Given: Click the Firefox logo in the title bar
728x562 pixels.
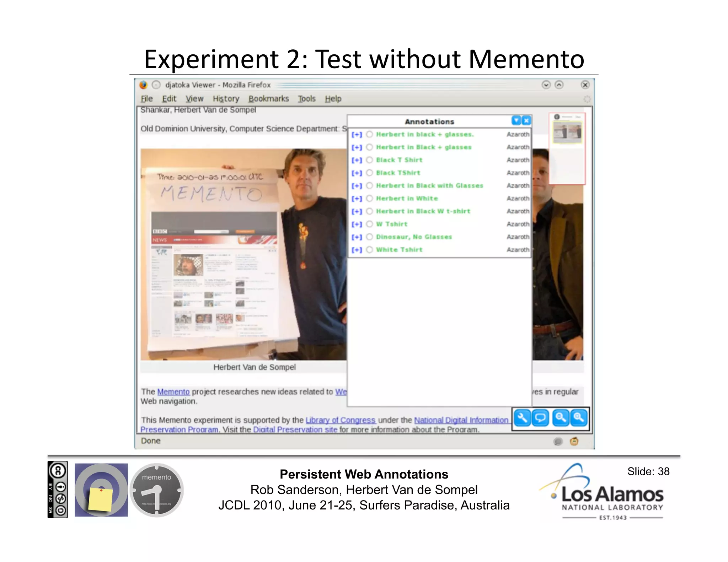Looking at the screenshot, I should click(x=143, y=85).
